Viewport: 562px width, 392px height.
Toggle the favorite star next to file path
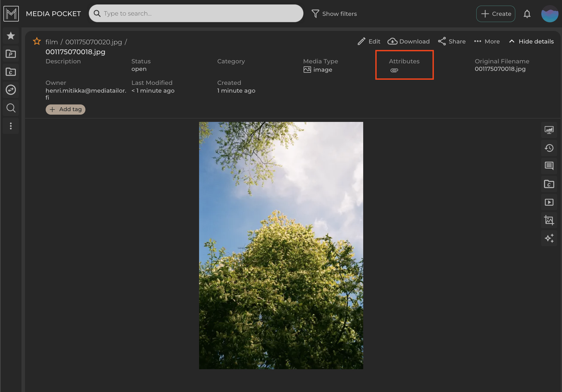click(x=37, y=41)
